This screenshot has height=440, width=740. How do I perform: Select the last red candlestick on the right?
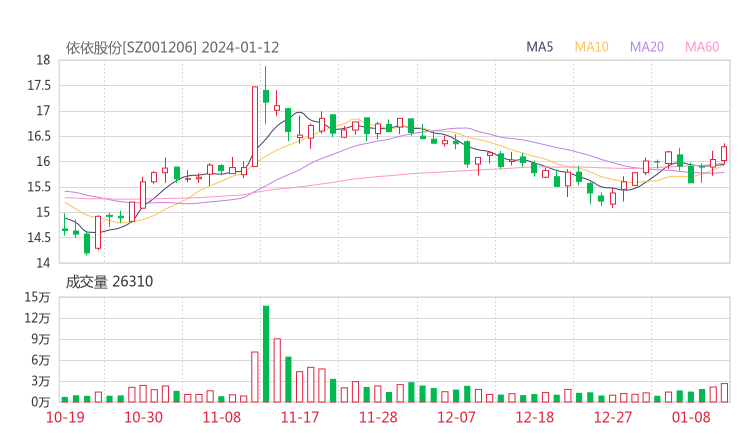click(724, 153)
